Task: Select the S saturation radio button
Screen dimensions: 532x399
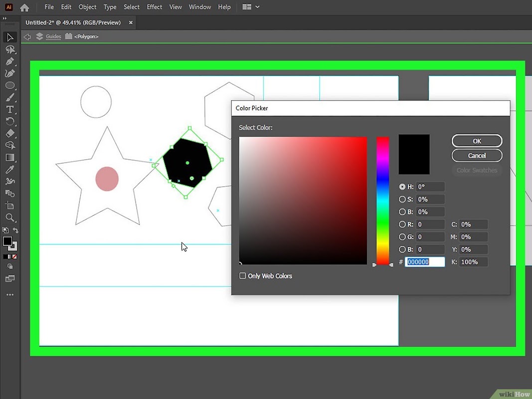Action: coord(402,199)
